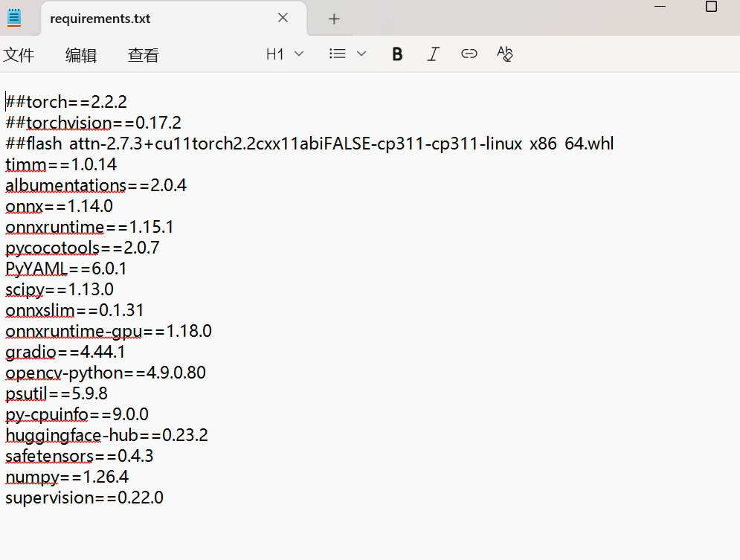This screenshot has height=560, width=740.
Task: Click the line onnxruntime==1.15.1
Action: tap(89, 227)
